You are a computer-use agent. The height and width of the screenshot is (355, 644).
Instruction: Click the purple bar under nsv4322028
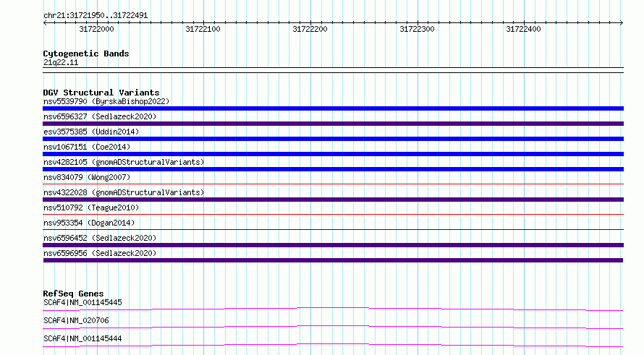333,200
